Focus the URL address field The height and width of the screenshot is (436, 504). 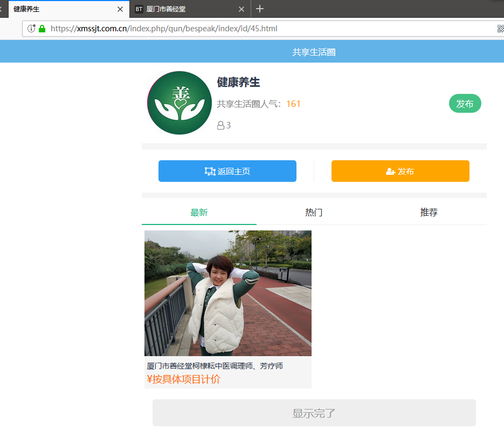pos(270,29)
